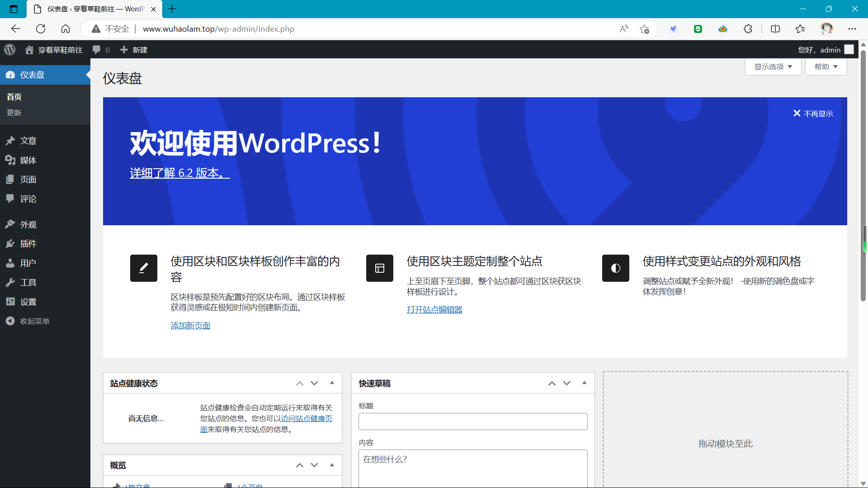Visit the 穿着草鞋前往 site home icon
This screenshot has height=488, width=868.
coord(29,50)
